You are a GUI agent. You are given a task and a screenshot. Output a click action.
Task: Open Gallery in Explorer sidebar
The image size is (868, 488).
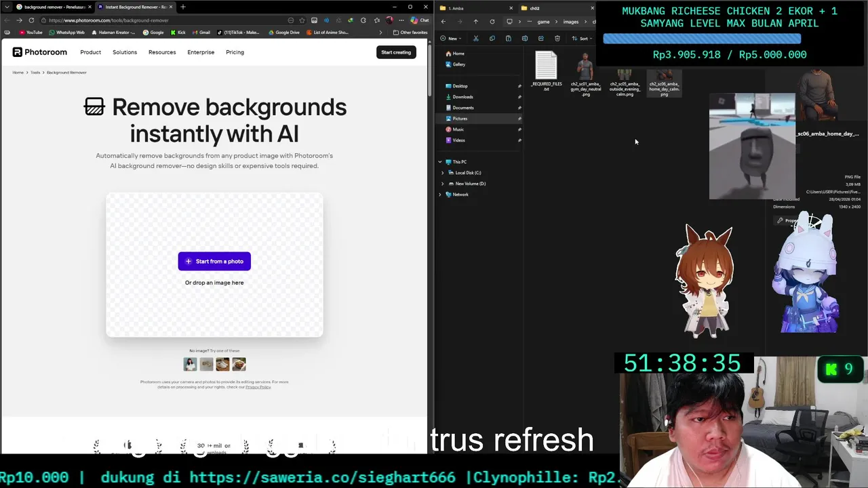(x=458, y=64)
